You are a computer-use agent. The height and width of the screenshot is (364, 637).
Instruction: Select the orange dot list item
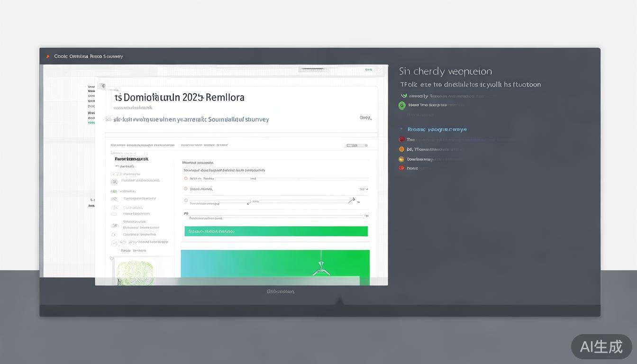coord(401,149)
